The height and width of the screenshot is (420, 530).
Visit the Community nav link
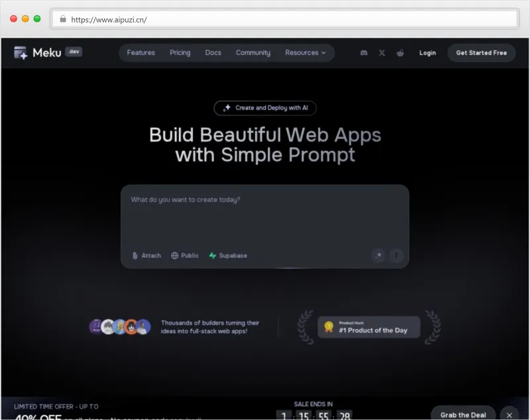coord(253,53)
